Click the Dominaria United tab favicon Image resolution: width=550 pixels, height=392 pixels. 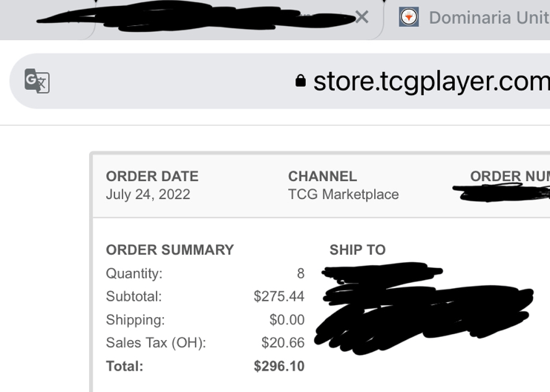409,17
